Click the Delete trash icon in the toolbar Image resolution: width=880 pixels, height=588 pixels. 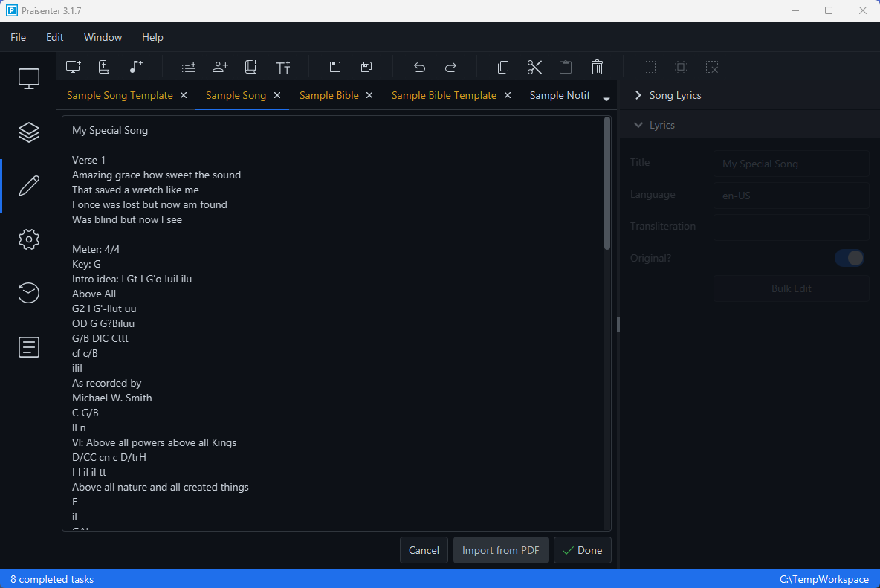click(x=597, y=67)
